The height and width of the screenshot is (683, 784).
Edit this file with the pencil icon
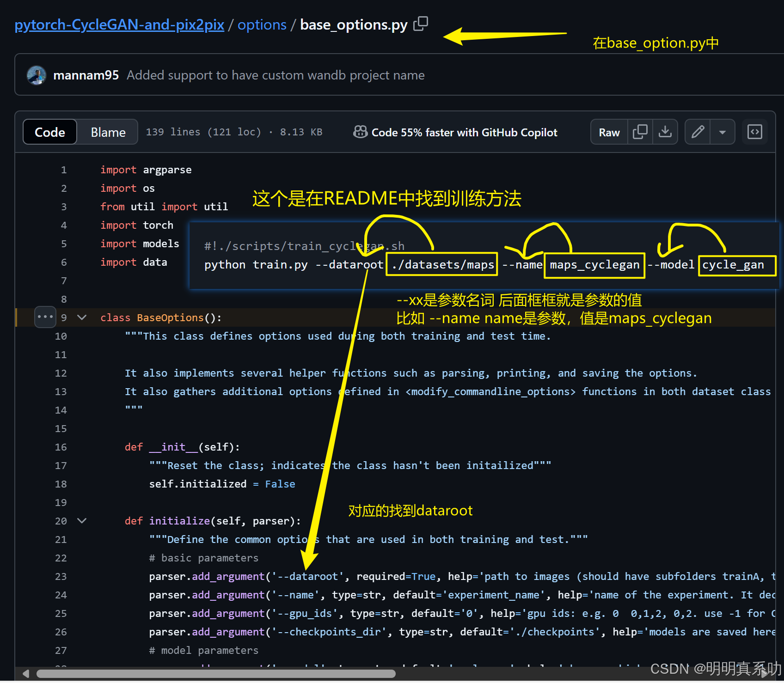click(698, 132)
